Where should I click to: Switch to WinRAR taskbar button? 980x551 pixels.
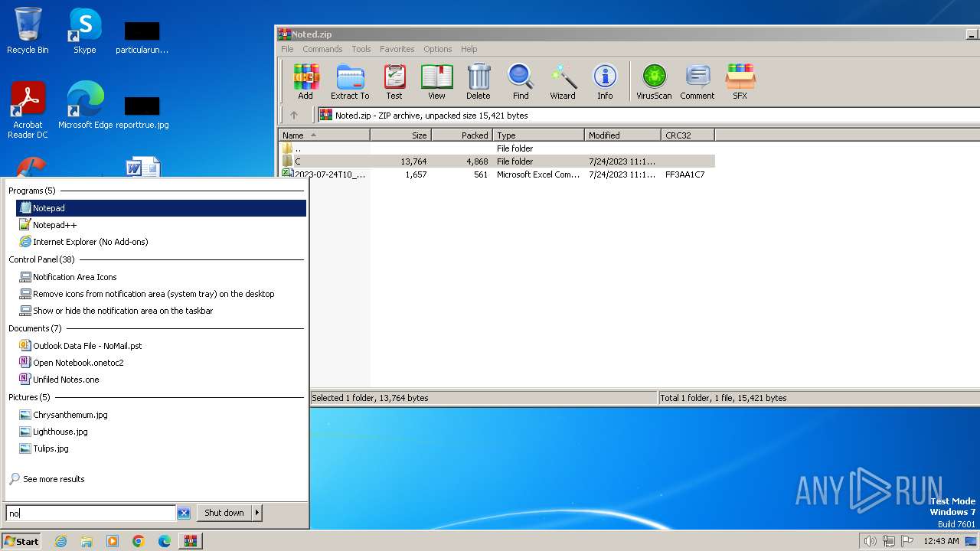coord(191,541)
